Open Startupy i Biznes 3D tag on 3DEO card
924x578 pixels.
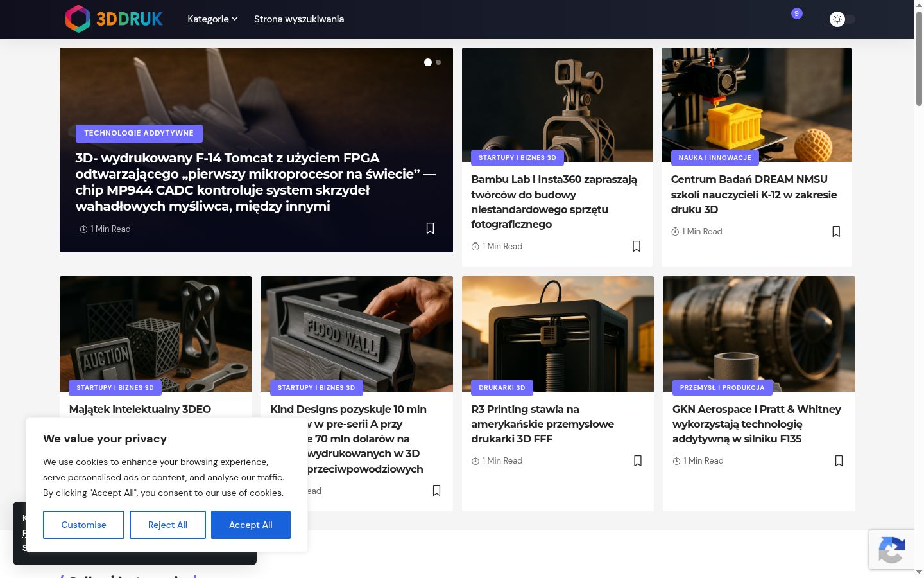[115, 387]
